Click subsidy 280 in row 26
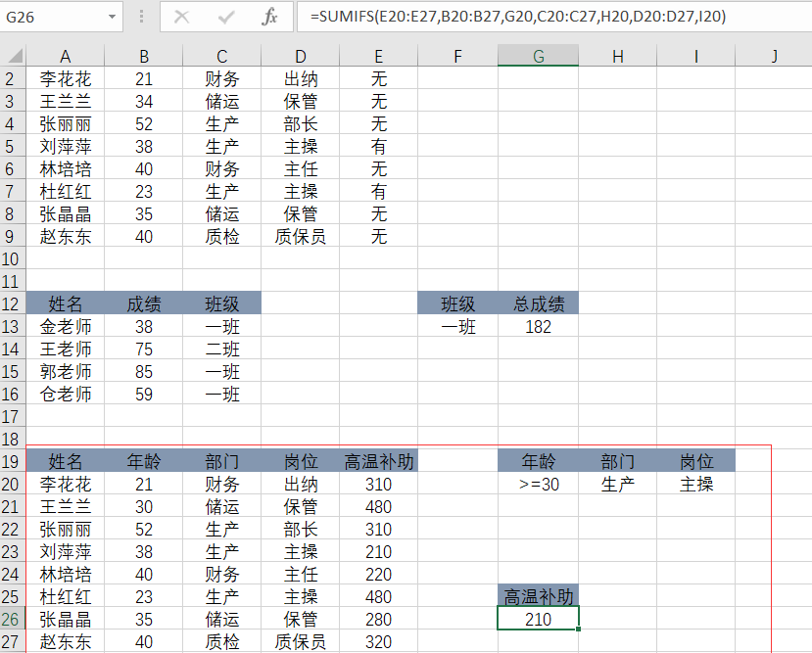Image resolution: width=812 pixels, height=653 pixels. click(378, 620)
